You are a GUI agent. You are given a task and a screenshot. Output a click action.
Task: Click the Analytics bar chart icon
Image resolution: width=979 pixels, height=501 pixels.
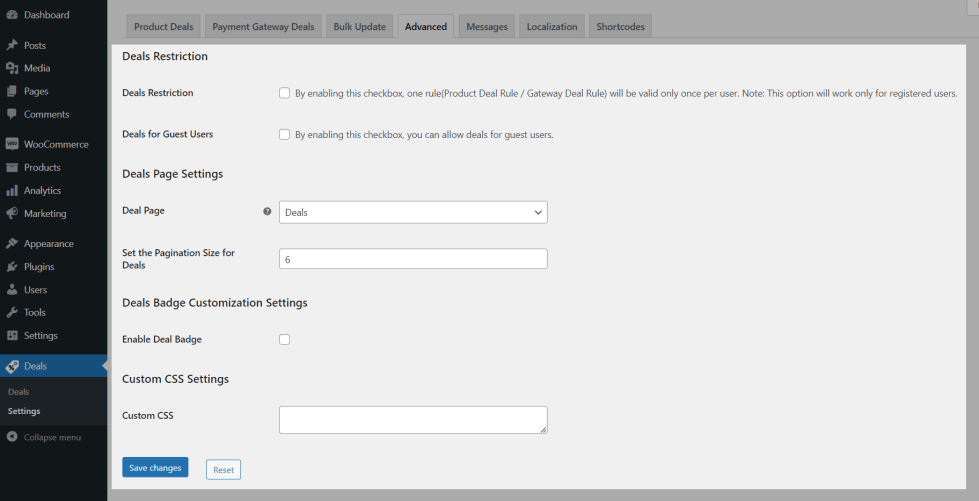(12, 191)
